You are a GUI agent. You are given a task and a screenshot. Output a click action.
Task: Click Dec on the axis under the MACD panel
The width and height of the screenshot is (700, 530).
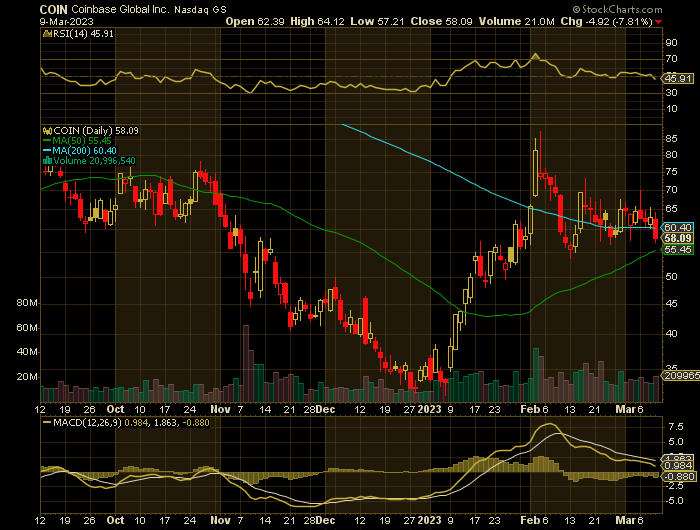coord(325,521)
